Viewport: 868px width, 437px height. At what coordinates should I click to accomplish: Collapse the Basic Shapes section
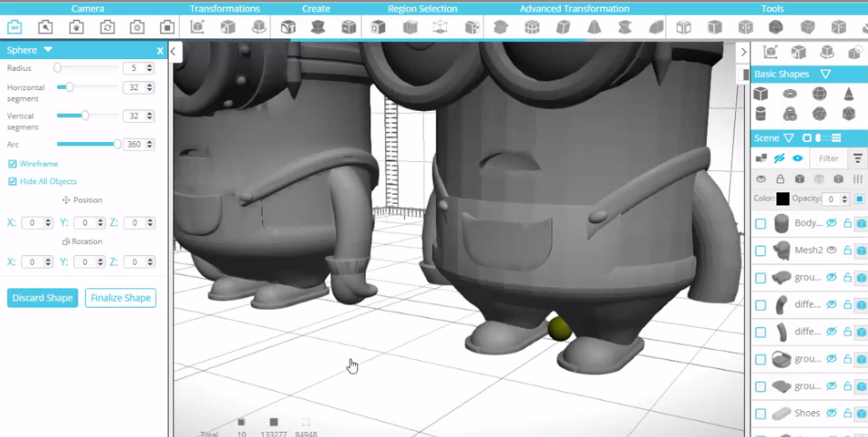click(x=825, y=74)
